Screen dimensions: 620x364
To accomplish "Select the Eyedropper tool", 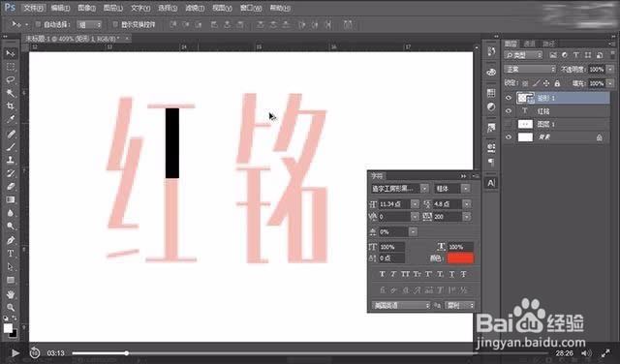I will tap(11, 120).
